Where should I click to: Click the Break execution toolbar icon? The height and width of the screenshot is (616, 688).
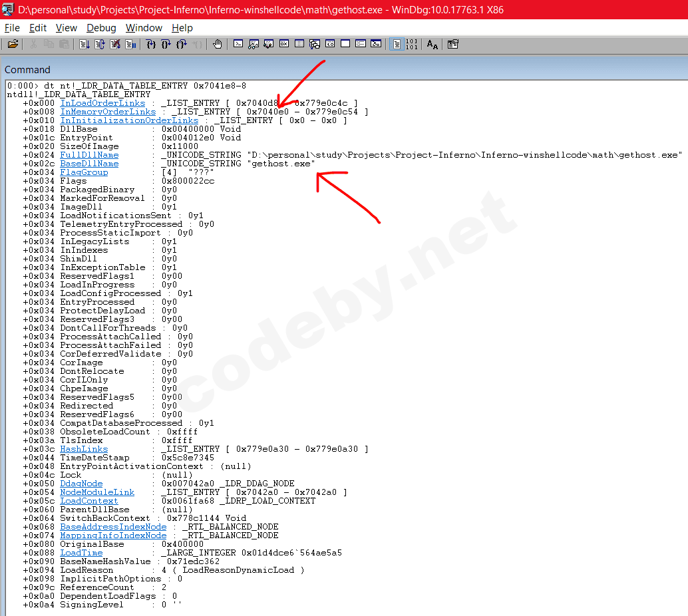coord(130,45)
